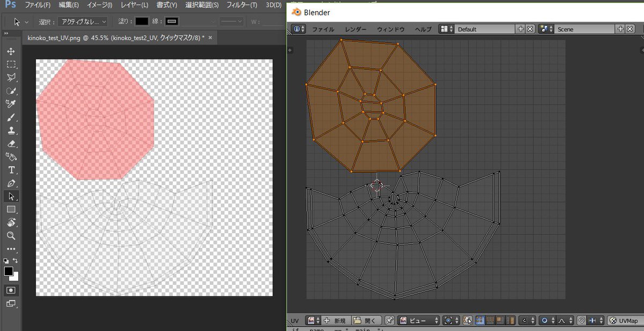
Task: Add a new scene with plus button
Action: (620, 29)
